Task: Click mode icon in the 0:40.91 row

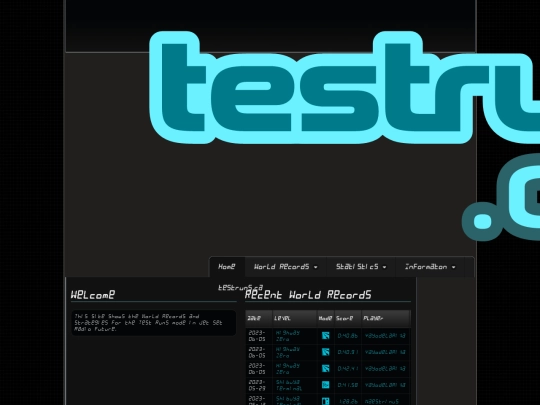Action: pyautogui.click(x=325, y=352)
